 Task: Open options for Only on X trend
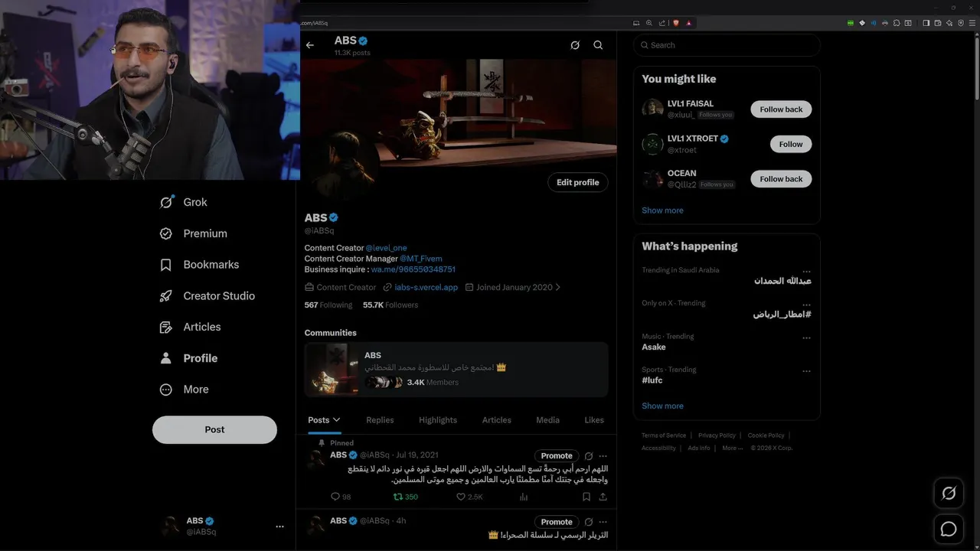point(806,304)
